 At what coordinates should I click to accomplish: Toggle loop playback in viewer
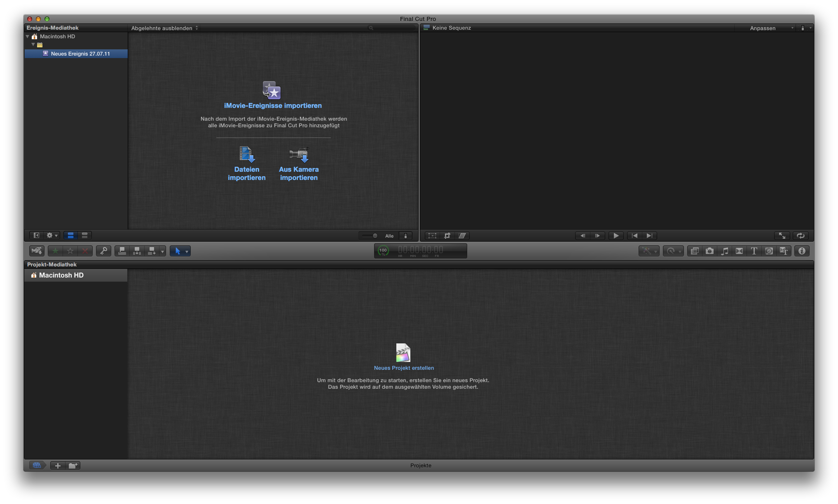801,236
